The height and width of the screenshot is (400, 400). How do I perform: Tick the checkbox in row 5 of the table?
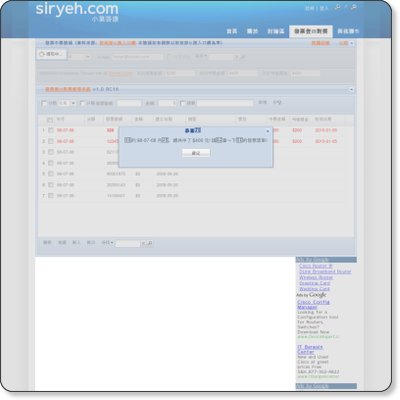click(x=51, y=174)
